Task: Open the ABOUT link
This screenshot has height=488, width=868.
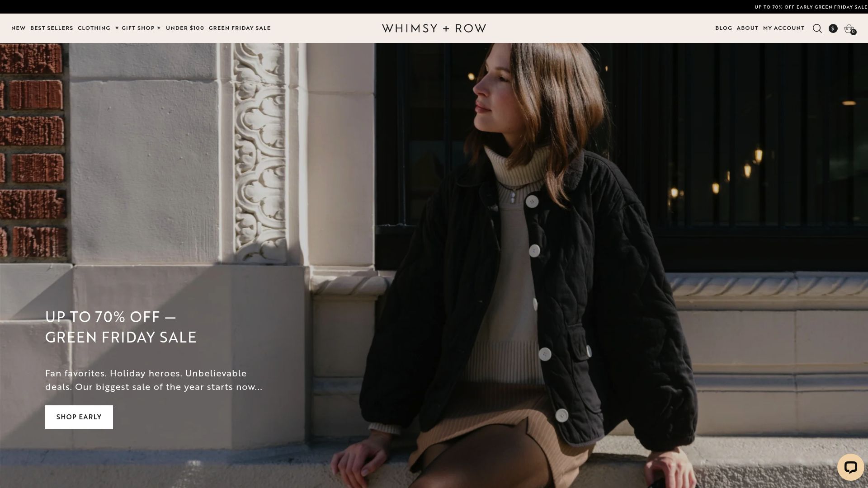Action: point(747,28)
